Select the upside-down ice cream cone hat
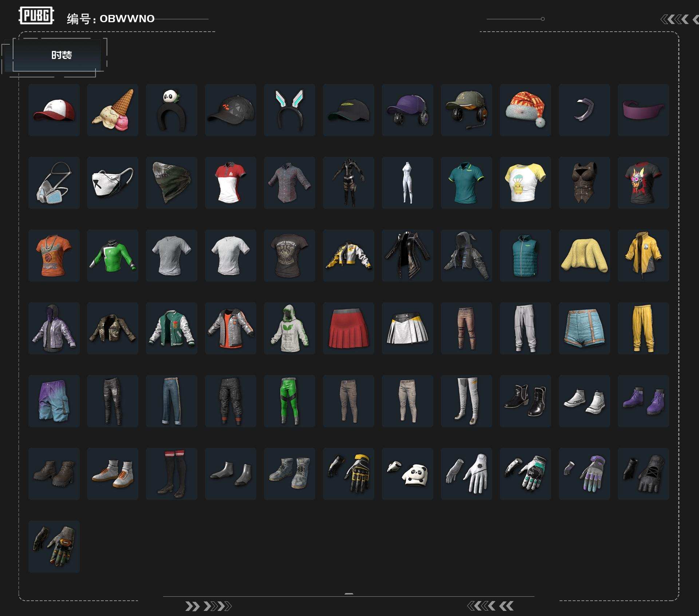The image size is (699, 616). 112,110
